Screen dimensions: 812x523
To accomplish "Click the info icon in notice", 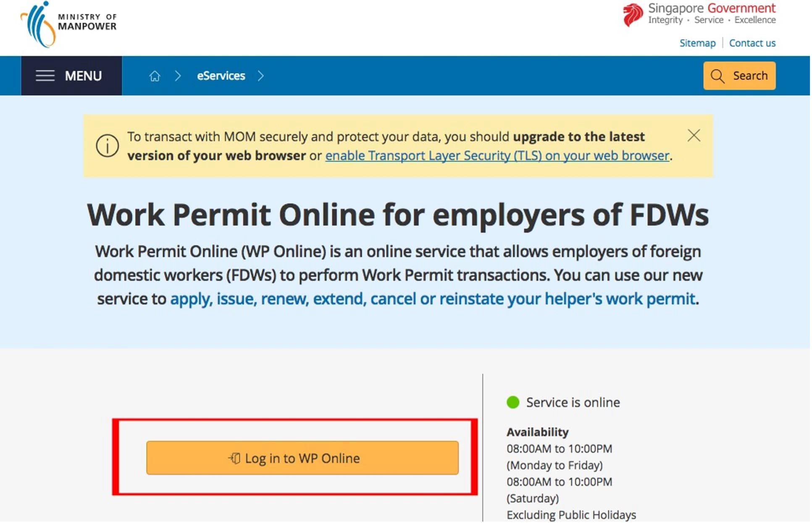I will [x=107, y=146].
